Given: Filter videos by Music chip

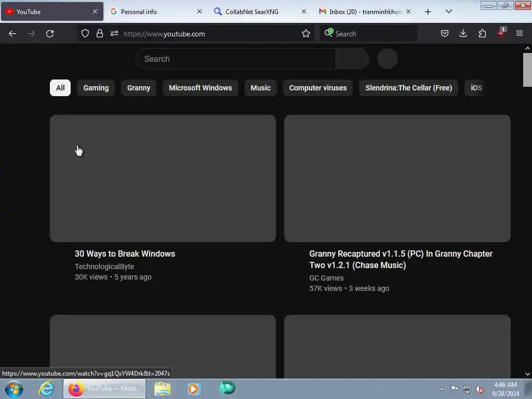Looking at the screenshot, I should [x=261, y=88].
